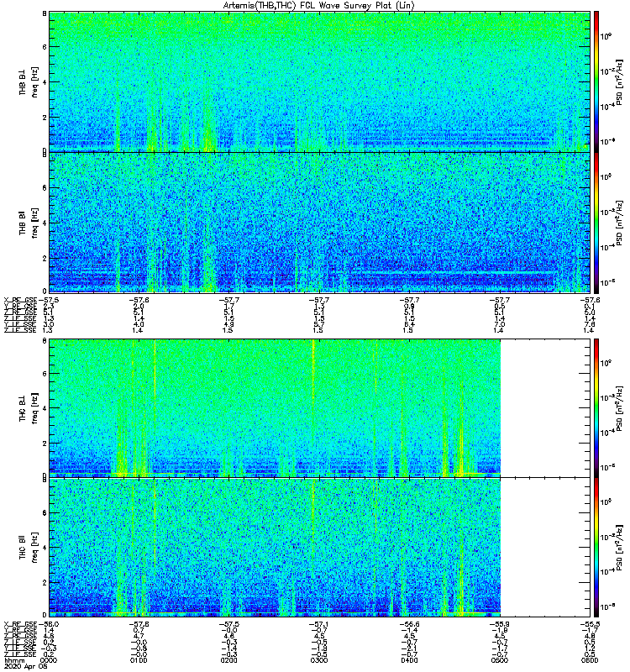630x672 pixels.
Task: Click the -58.0 X_RE_GSE value
Action: (48, 624)
